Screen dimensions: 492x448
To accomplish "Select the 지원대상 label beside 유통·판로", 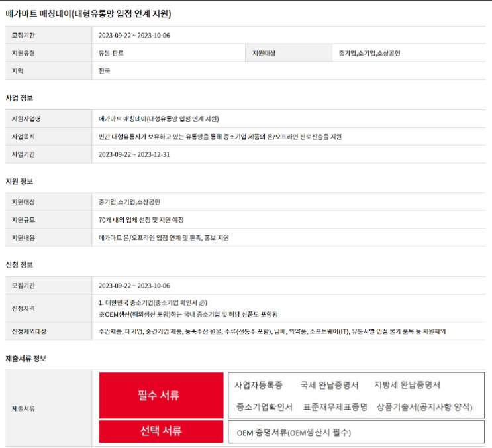I will (x=264, y=53).
